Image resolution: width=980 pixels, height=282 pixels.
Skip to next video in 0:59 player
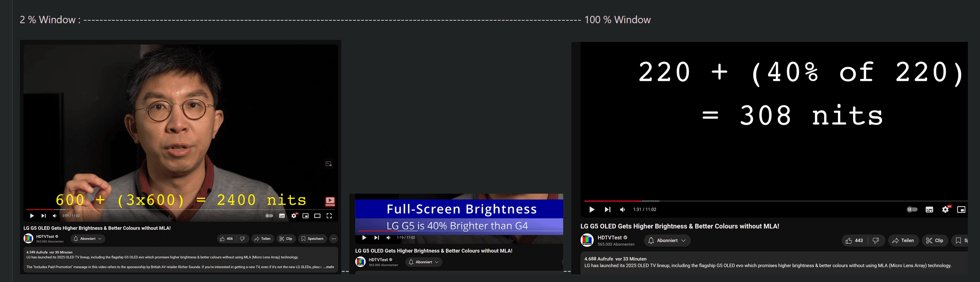tap(44, 216)
